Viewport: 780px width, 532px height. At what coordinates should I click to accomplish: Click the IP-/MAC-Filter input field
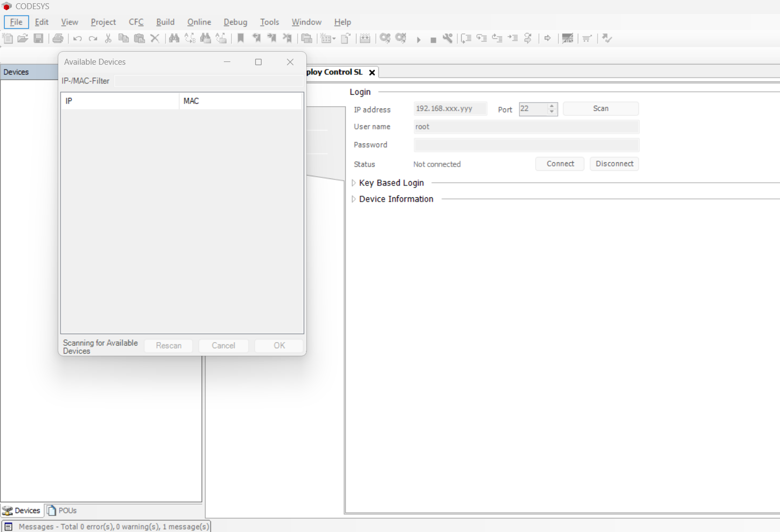pyautogui.click(x=208, y=81)
